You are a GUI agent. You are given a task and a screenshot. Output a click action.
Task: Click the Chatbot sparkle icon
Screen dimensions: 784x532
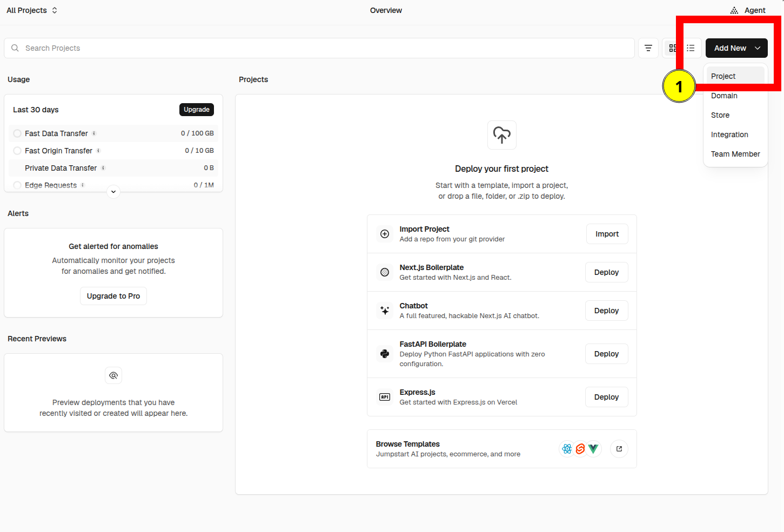tap(385, 311)
